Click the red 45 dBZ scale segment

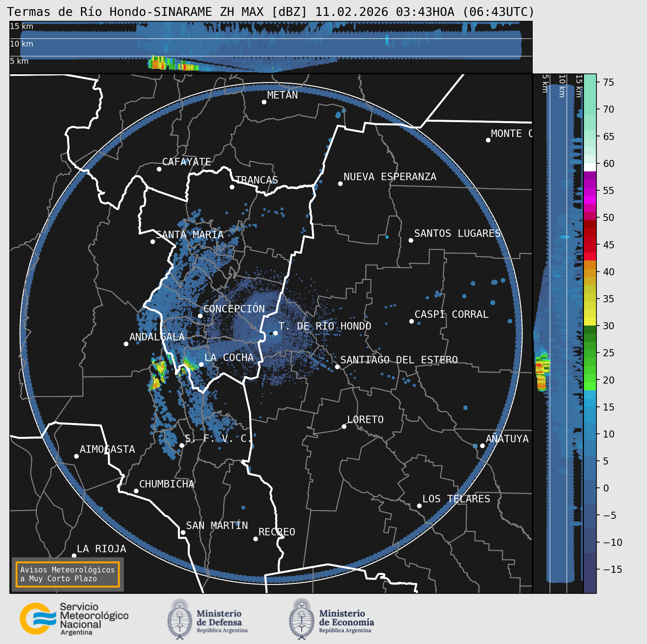pos(590,245)
